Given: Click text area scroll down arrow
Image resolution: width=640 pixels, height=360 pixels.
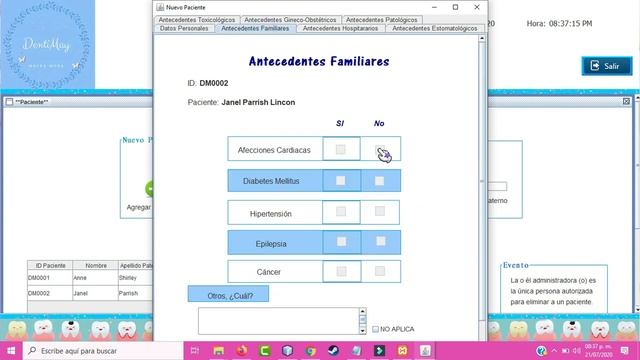Looking at the screenshot, I should click(362, 331).
